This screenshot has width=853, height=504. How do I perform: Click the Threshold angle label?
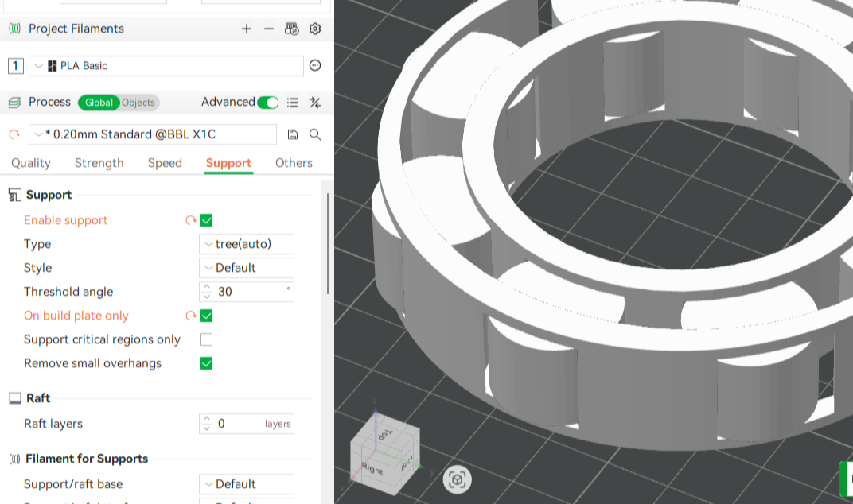[68, 292]
